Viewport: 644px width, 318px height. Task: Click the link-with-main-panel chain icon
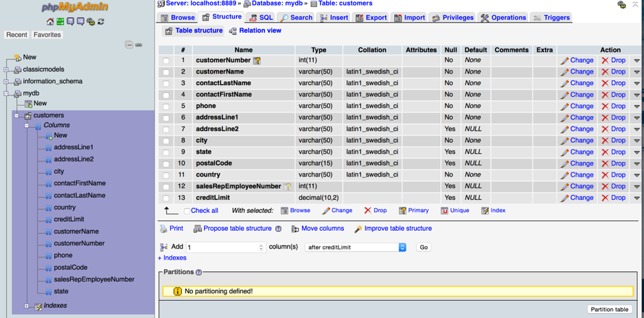(139, 45)
